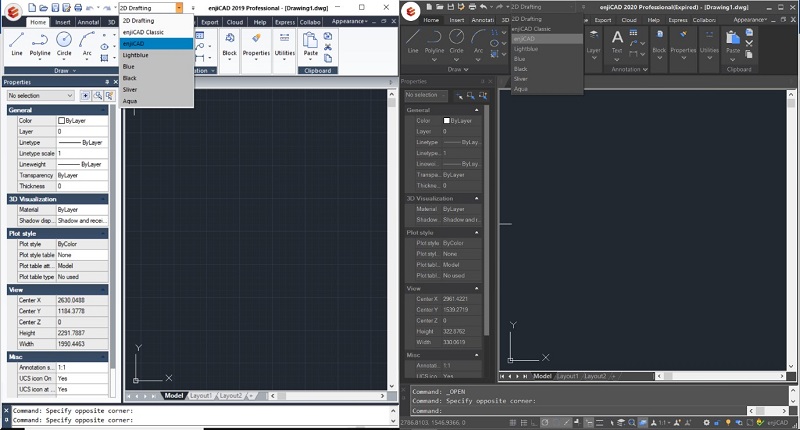Open No selection dropdown in enjiCAD 2020 Properties
This screenshot has width=800, height=430.
point(426,95)
